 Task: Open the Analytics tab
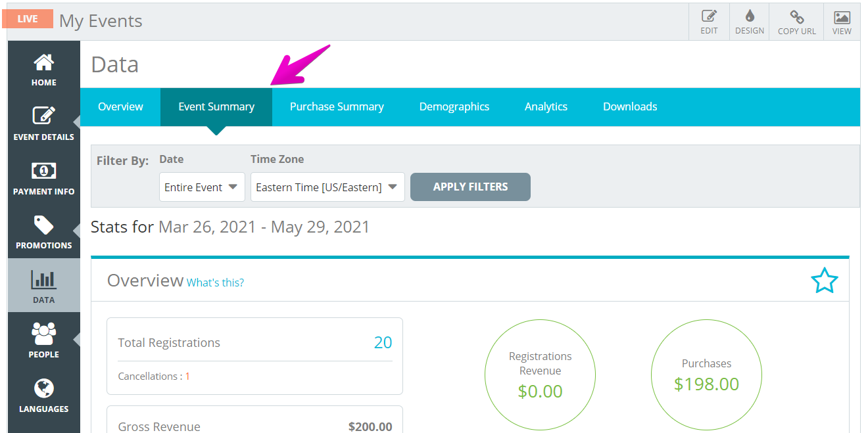(x=546, y=106)
